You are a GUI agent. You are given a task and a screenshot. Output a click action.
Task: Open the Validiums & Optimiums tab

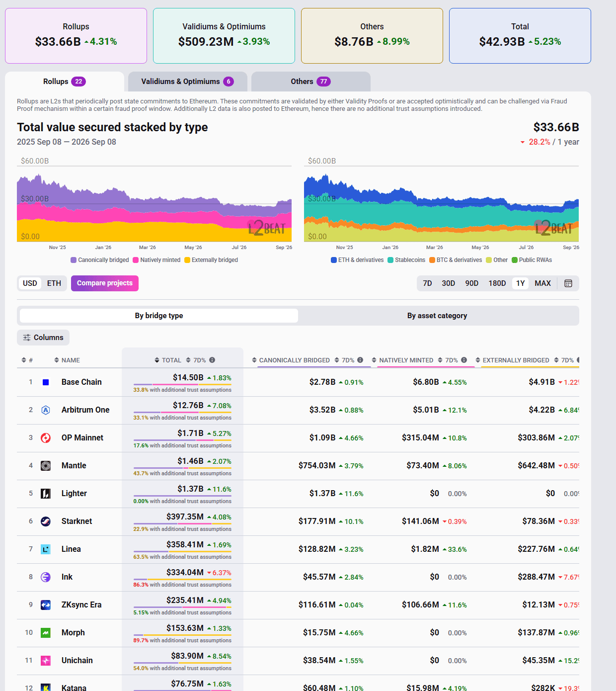187,82
